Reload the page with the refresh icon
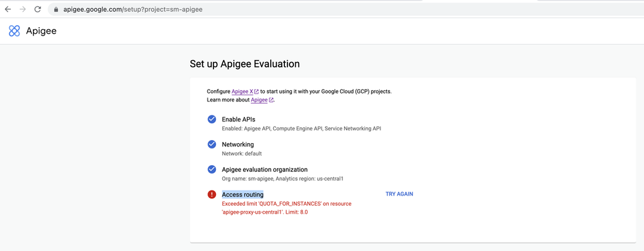Screen dimensions: 644x251 (x=38, y=9)
